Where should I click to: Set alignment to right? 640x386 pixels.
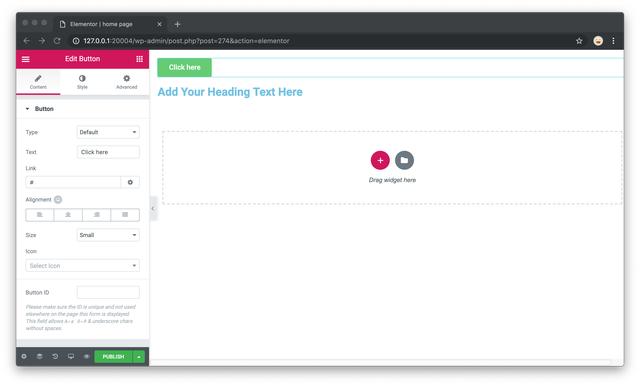click(97, 215)
